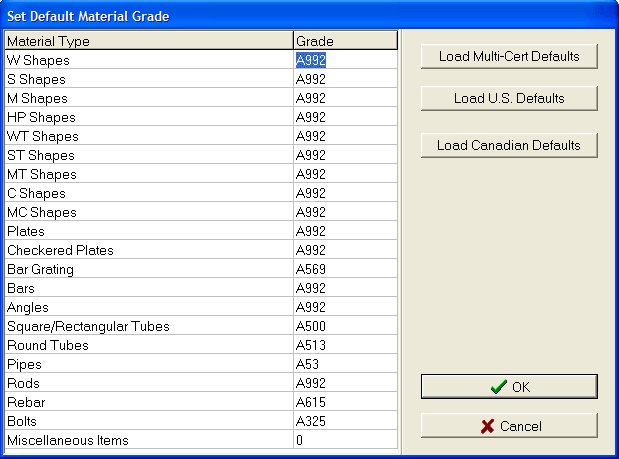Click the Load U.S. Defaults button
This screenshot has height=459, width=619.
[509, 98]
